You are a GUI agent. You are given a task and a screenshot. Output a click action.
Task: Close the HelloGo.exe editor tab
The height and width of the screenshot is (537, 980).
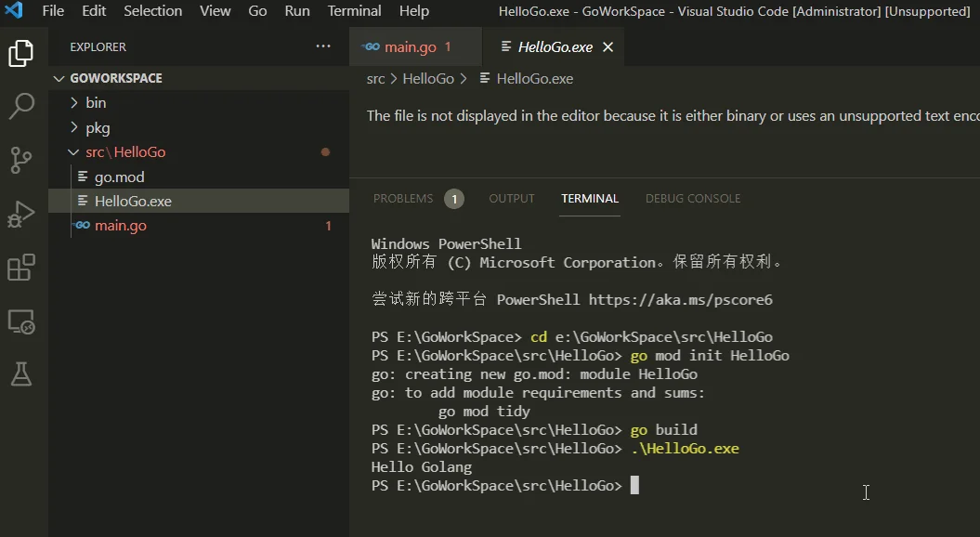(608, 46)
